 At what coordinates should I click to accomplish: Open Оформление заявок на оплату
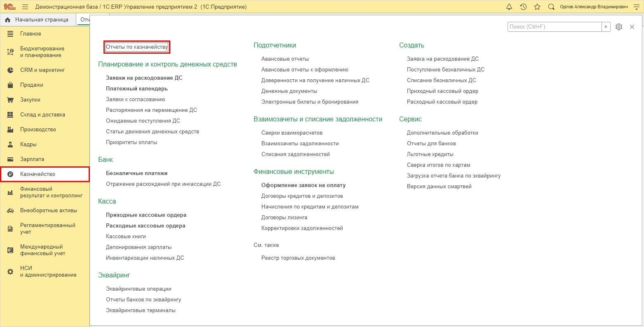pyautogui.click(x=303, y=185)
